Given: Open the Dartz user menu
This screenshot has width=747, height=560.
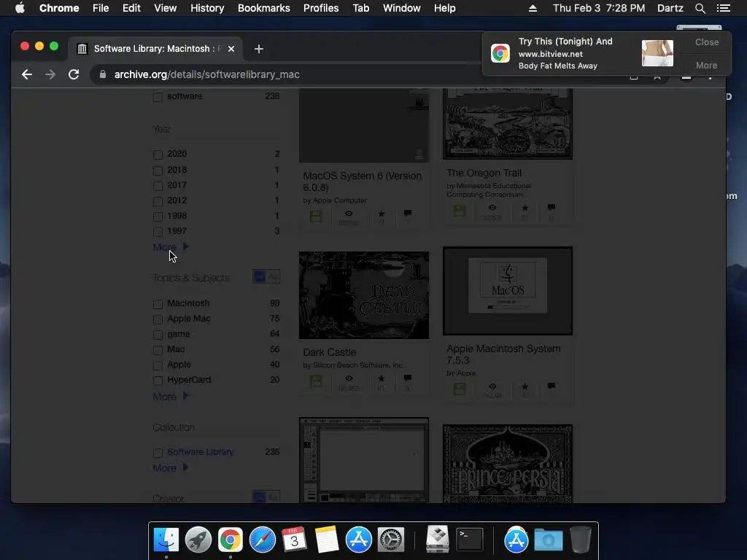Looking at the screenshot, I should (670, 8).
